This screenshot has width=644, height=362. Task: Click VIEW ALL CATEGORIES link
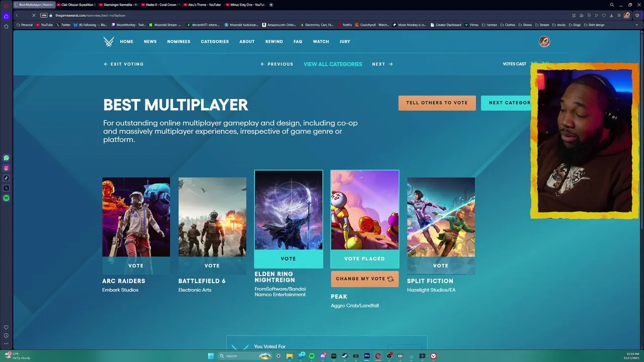click(x=333, y=64)
